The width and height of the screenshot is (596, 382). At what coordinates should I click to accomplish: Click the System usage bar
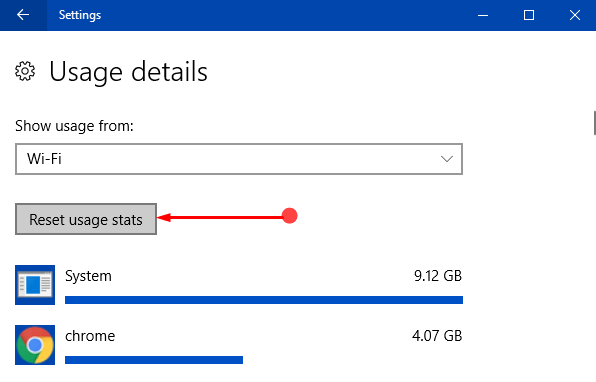click(264, 300)
